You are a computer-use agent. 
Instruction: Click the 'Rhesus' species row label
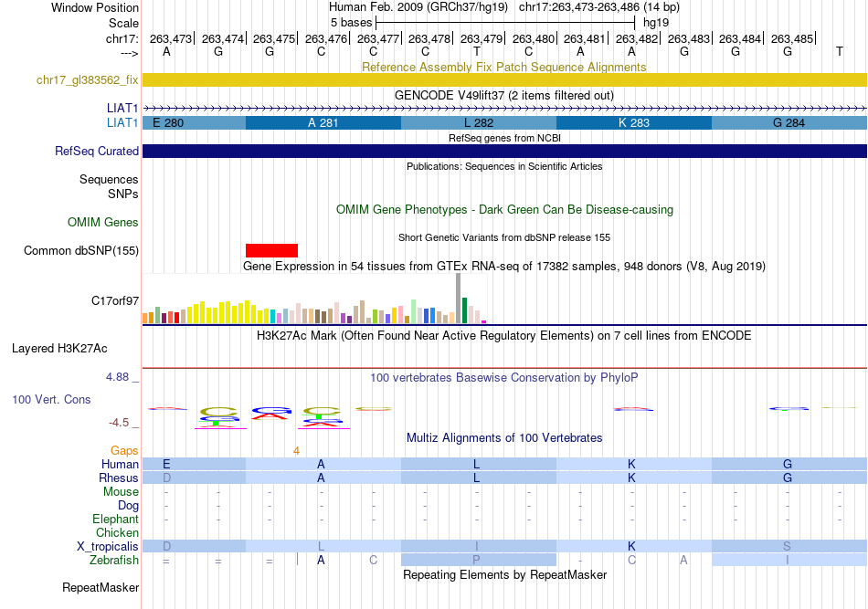click(x=119, y=478)
